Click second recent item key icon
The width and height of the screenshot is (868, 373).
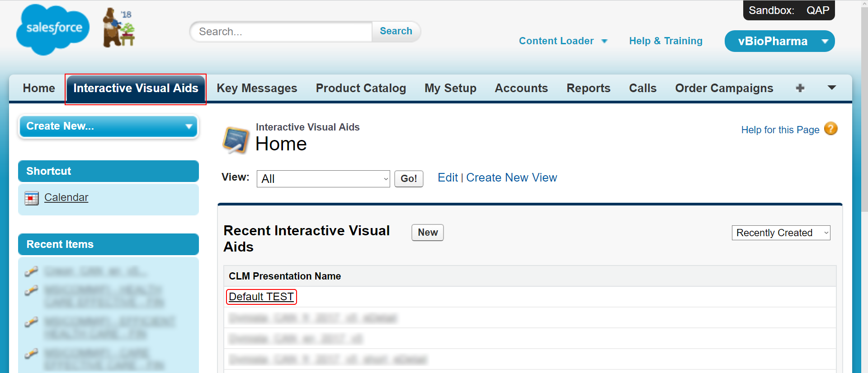[x=31, y=291]
